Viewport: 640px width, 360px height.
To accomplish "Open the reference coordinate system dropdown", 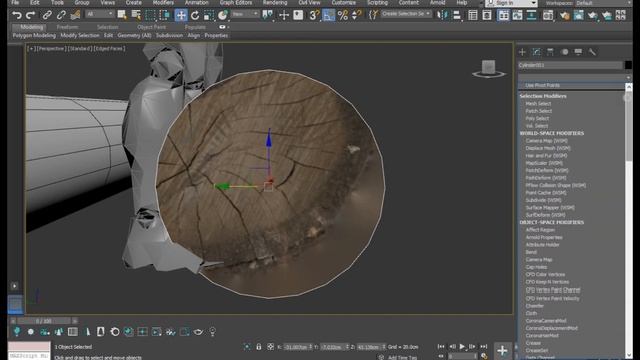I will [x=245, y=14].
